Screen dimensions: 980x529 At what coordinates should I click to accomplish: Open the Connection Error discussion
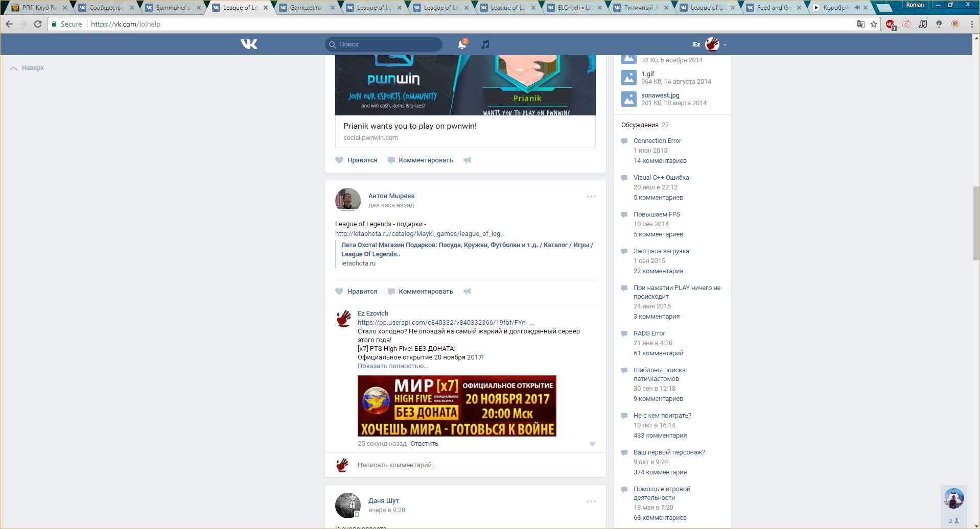pyautogui.click(x=657, y=141)
